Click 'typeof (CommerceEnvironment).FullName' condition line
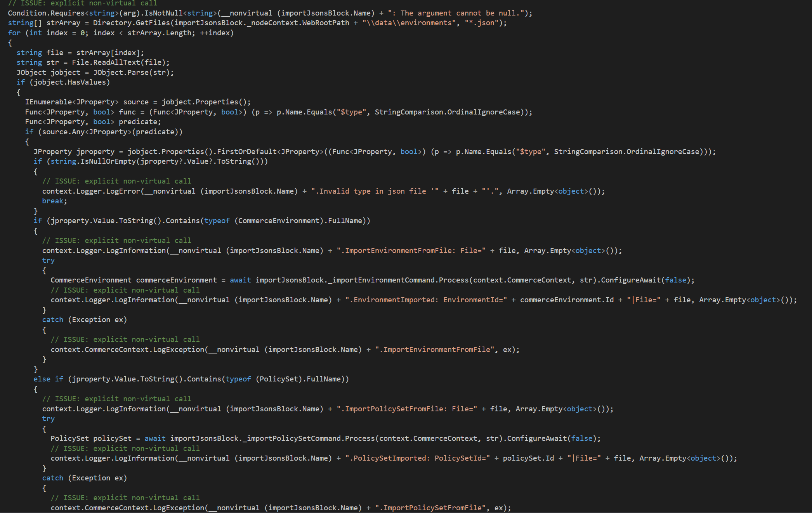The image size is (812, 513). [202, 221]
